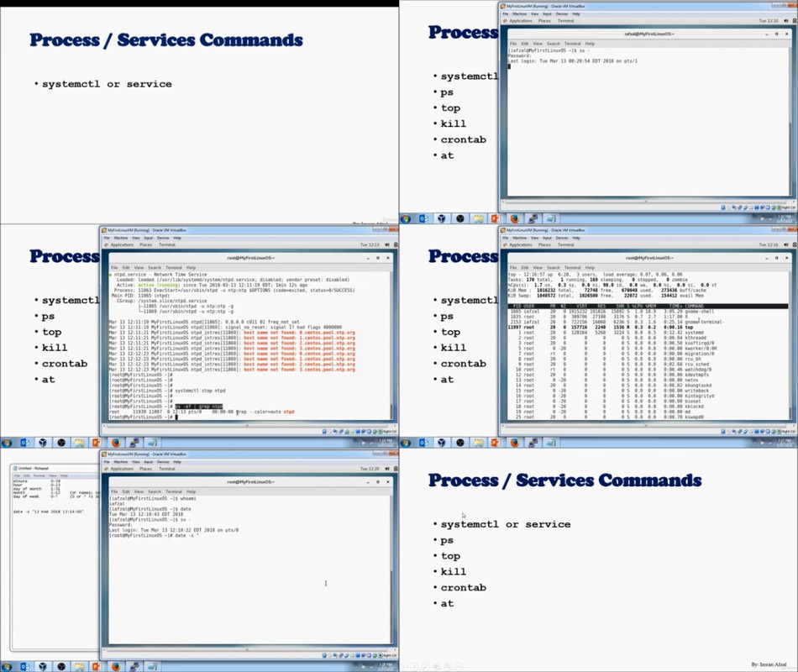Open PowerPoint on the taskbar beneath the ntpd.service terminal
This screenshot has height=672, width=798.
click(97, 443)
